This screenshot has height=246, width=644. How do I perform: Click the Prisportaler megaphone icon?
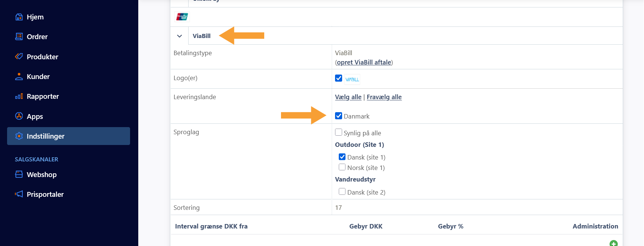pyautogui.click(x=19, y=194)
